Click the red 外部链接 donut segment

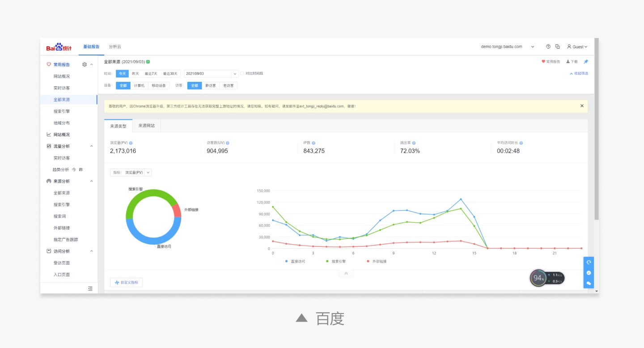pos(177,210)
